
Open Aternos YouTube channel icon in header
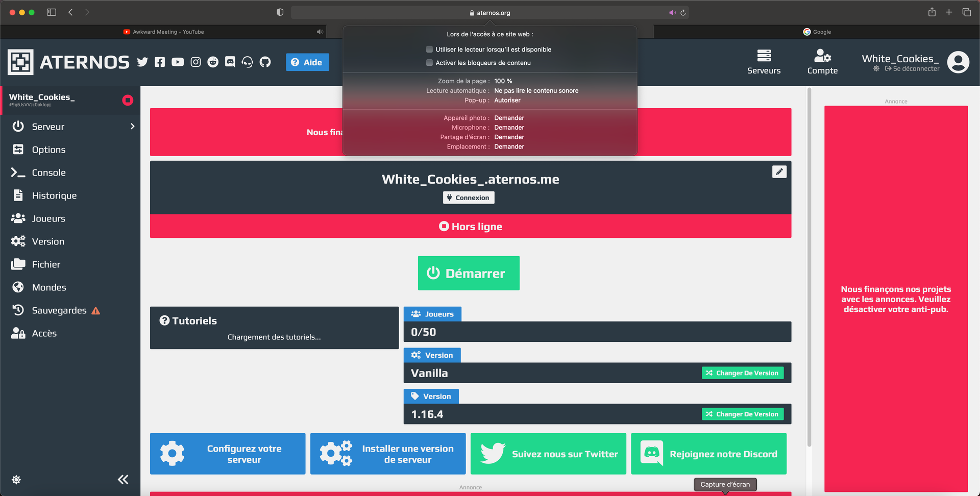coord(178,62)
